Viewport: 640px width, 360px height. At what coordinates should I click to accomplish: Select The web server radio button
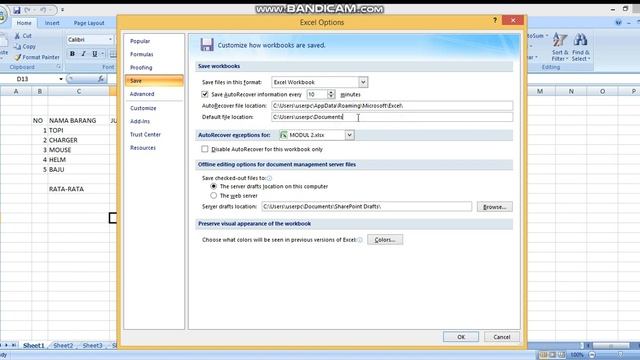[213, 196]
